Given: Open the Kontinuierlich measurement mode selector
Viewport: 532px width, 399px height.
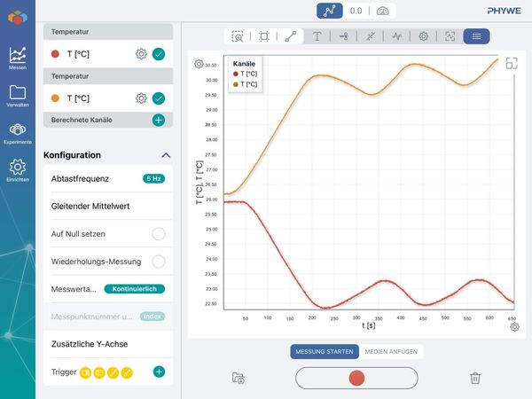Looking at the screenshot, I should pyautogui.click(x=135, y=289).
